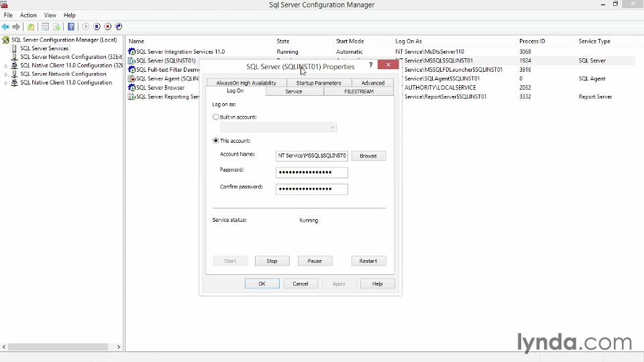Open the File menu

8,15
